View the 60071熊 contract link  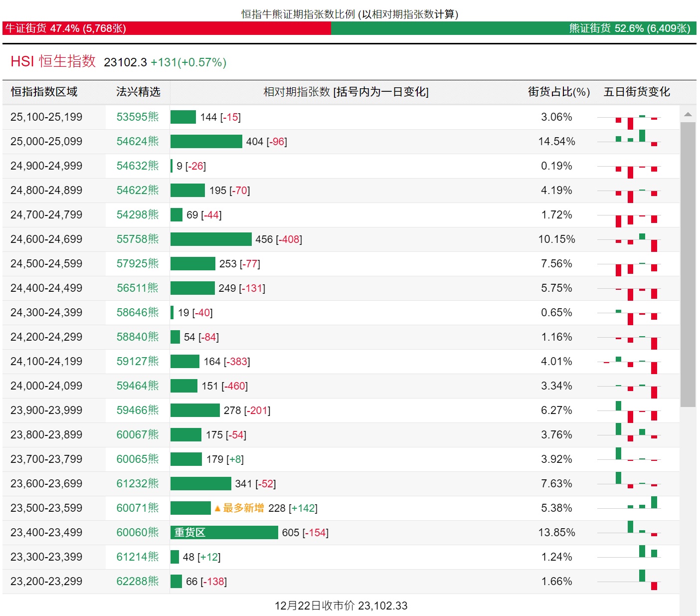coord(138,508)
